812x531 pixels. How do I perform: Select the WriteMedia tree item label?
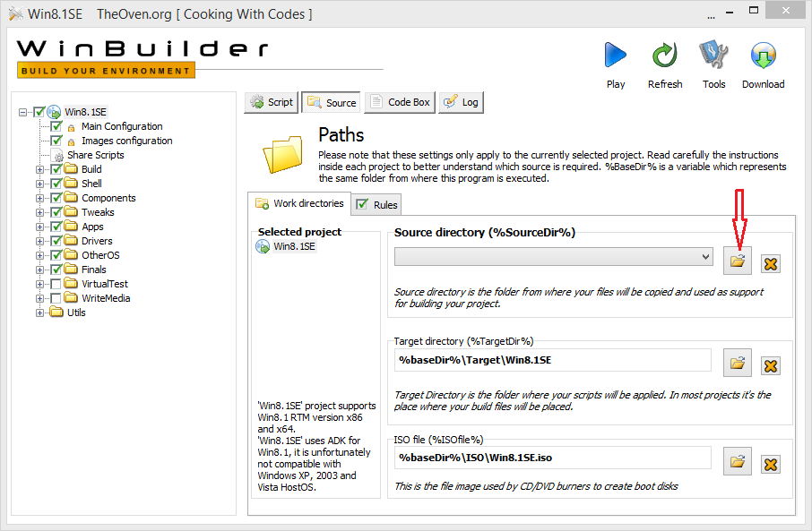[x=106, y=298]
